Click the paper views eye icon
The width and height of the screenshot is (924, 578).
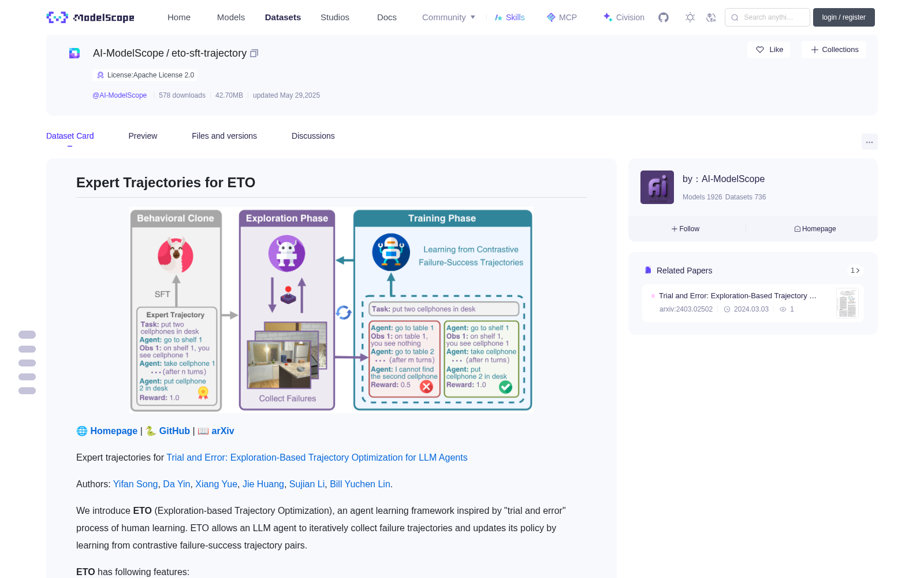(x=783, y=309)
